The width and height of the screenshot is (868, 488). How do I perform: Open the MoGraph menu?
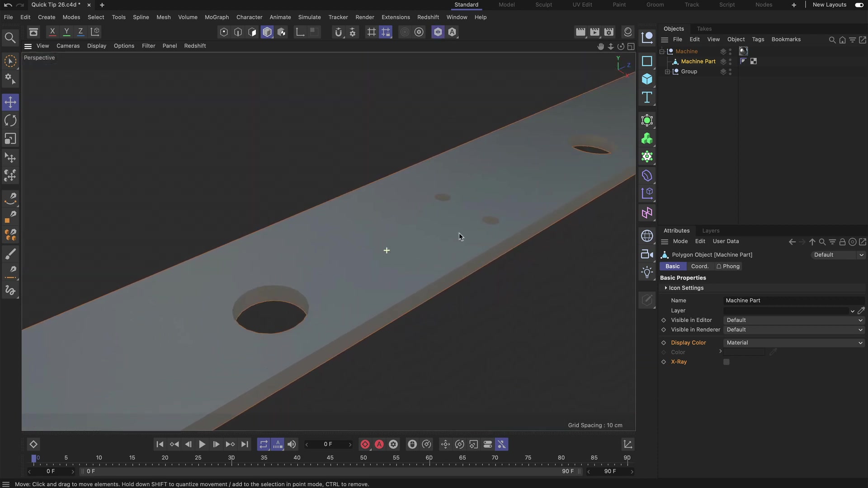(x=217, y=17)
